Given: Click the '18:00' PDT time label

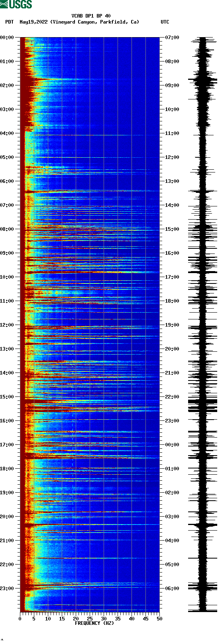Looking at the screenshot, I should point(7,469).
